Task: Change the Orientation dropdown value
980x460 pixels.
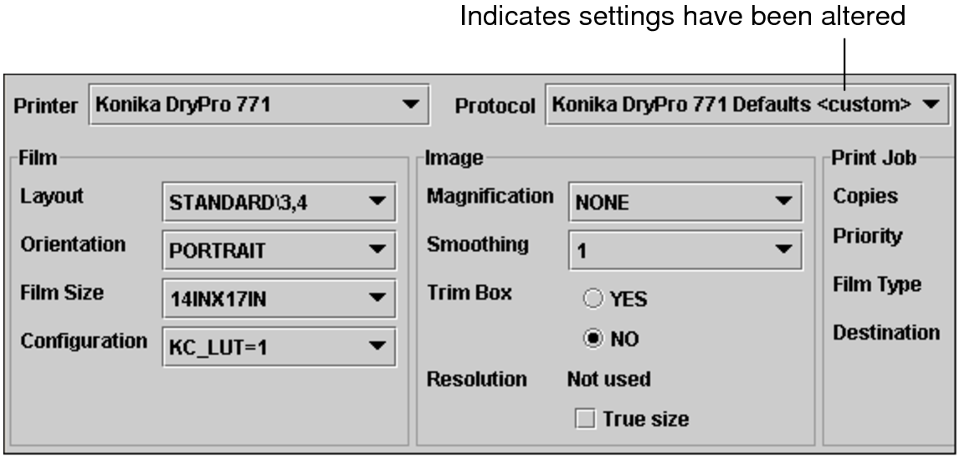Action: point(278,249)
